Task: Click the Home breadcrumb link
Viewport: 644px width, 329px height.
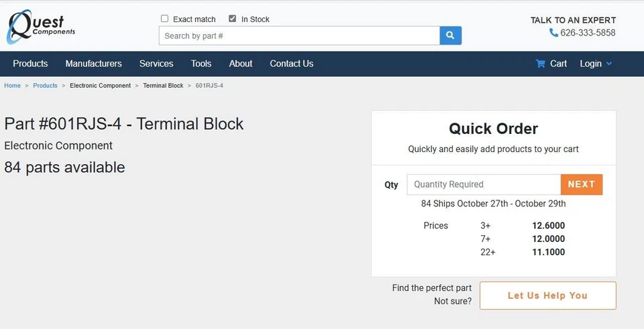Action: pos(12,86)
